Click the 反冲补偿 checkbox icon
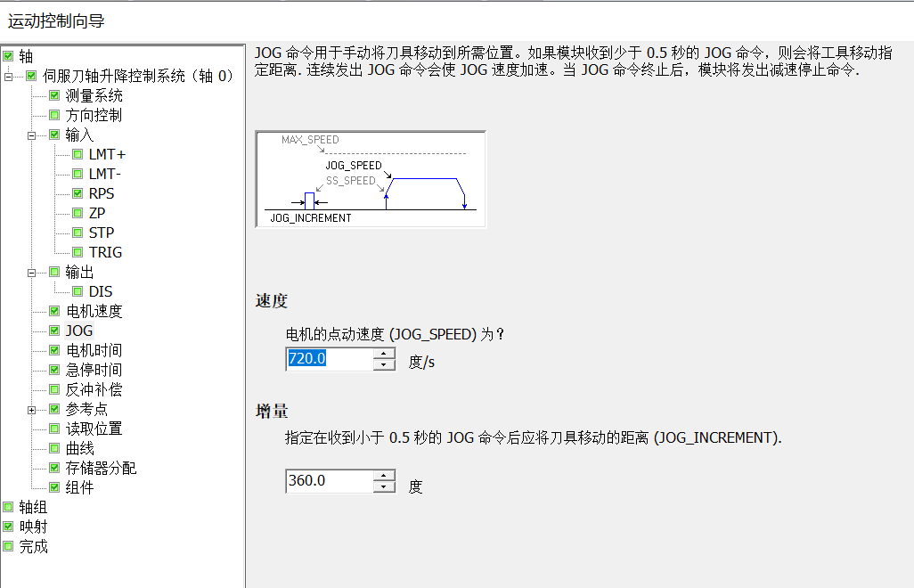 (x=54, y=389)
